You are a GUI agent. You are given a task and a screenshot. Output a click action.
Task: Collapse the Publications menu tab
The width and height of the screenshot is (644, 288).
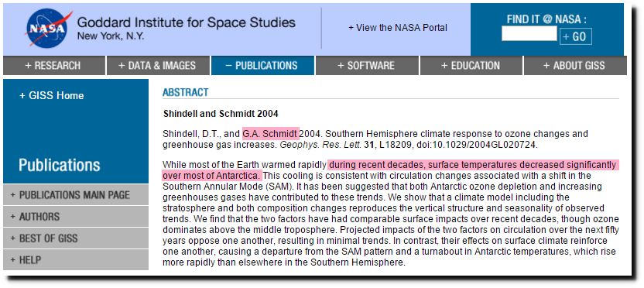pos(263,66)
